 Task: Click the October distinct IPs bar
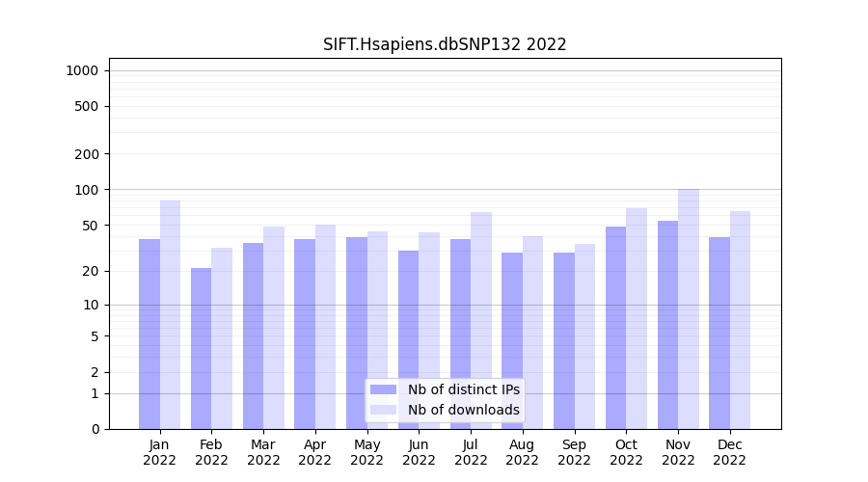(x=615, y=328)
